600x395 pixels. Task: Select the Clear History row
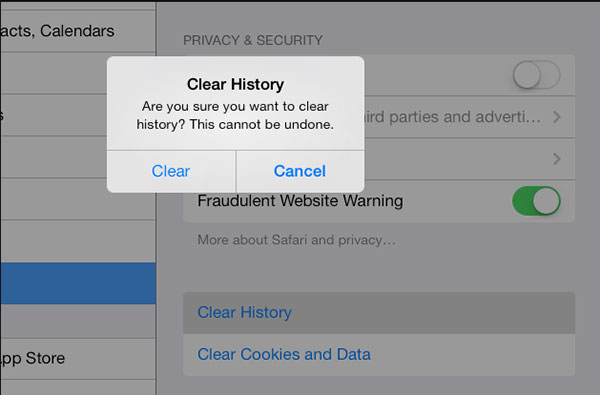(379, 313)
